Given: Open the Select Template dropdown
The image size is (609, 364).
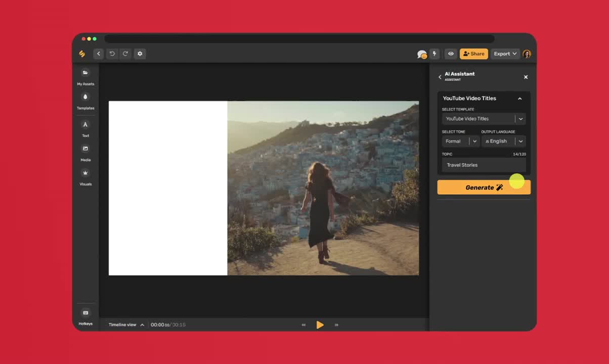Looking at the screenshot, I should [483, 118].
